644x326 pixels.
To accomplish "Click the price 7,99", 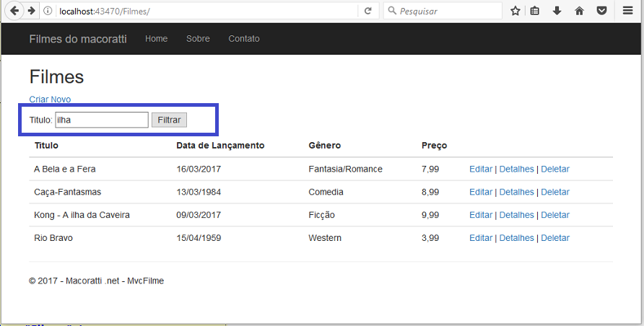I will point(430,169).
